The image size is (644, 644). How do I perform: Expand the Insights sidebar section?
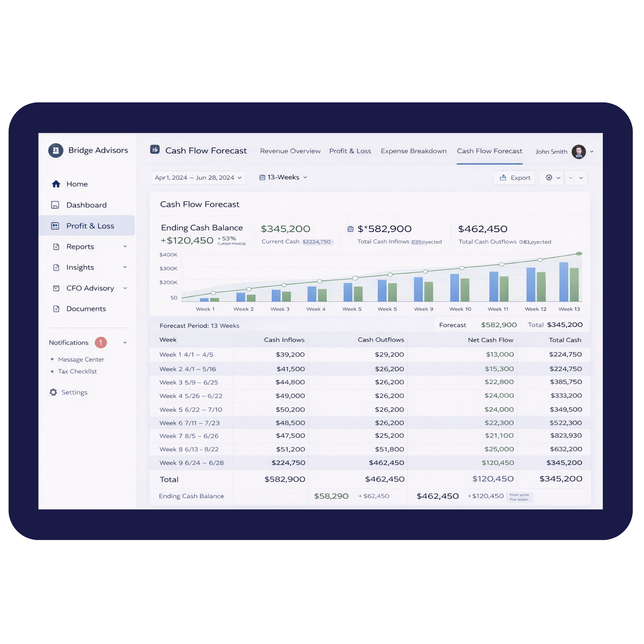(x=125, y=267)
